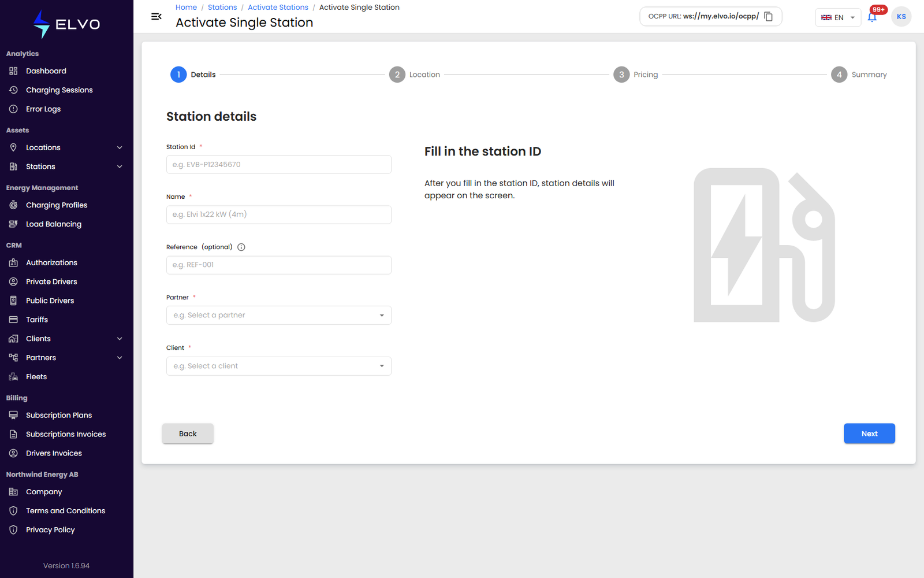Follow the Activate Stations breadcrumb link
The width and height of the screenshot is (924, 578).
[x=278, y=8]
